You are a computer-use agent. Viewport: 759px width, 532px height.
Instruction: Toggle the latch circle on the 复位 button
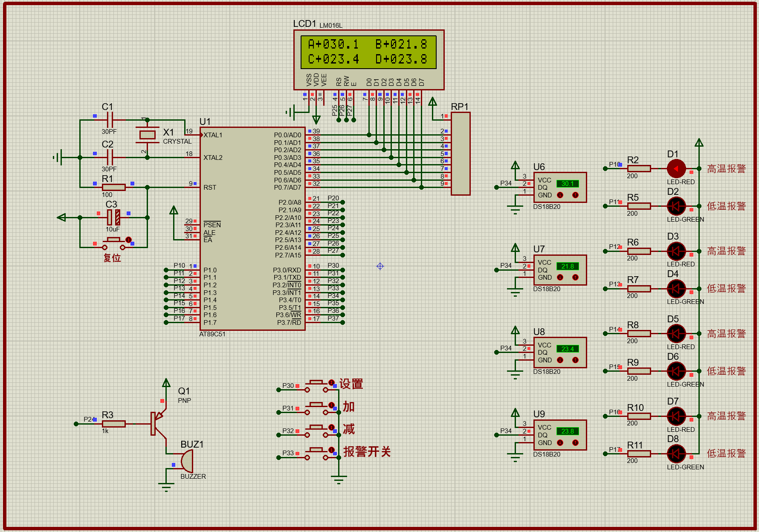click(128, 240)
